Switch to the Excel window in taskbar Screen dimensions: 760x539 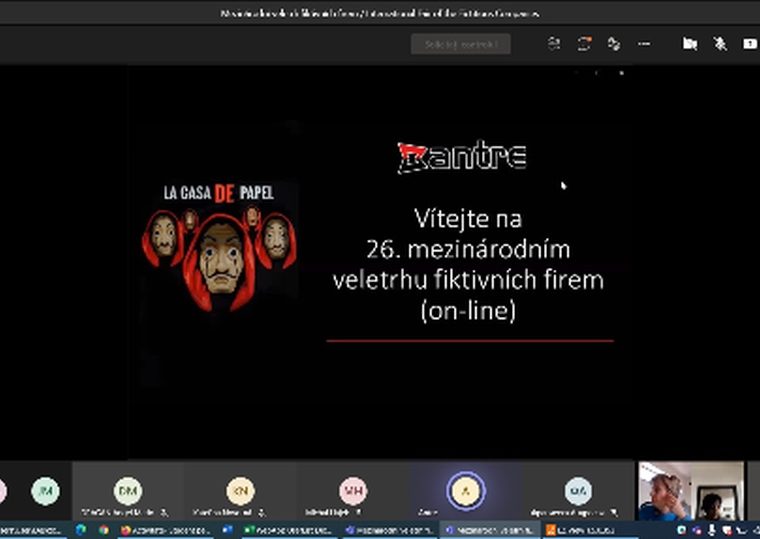pos(289,530)
